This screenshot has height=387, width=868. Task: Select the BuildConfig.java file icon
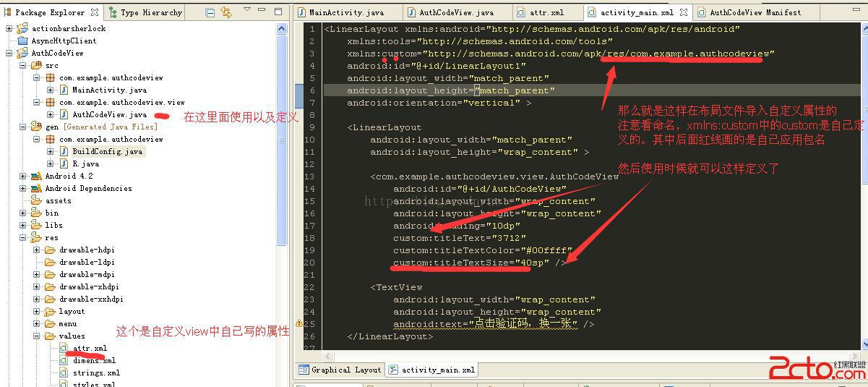coord(64,151)
